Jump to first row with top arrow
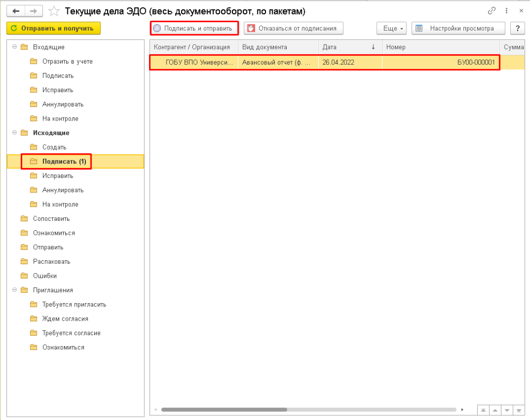 (x=483, y=410)
